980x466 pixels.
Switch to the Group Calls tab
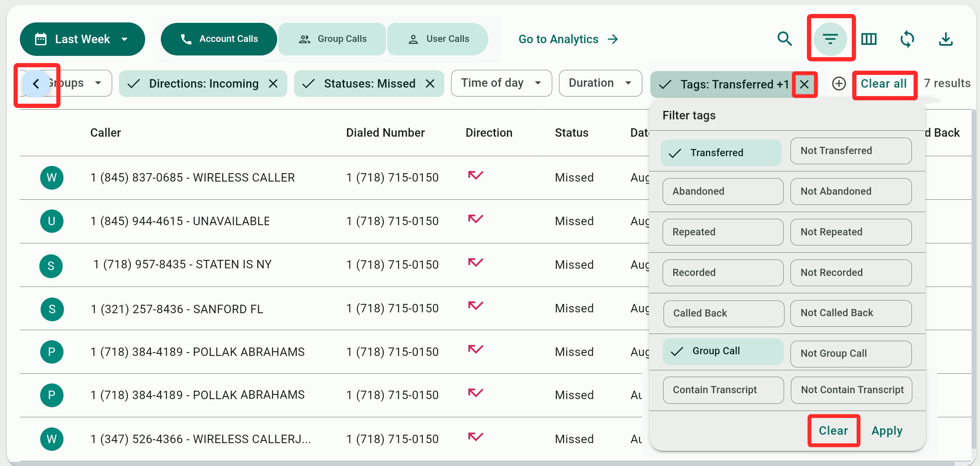pos(332,39)
